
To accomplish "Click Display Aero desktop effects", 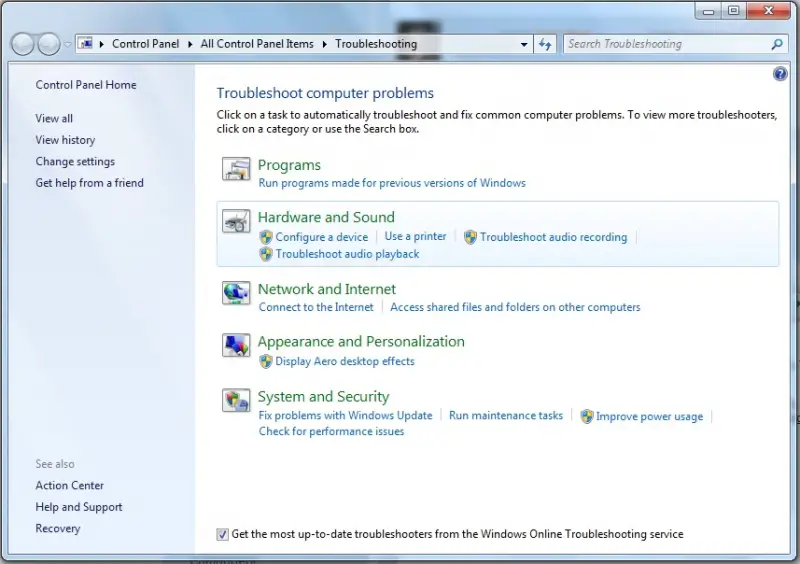I will coord(345,361).
